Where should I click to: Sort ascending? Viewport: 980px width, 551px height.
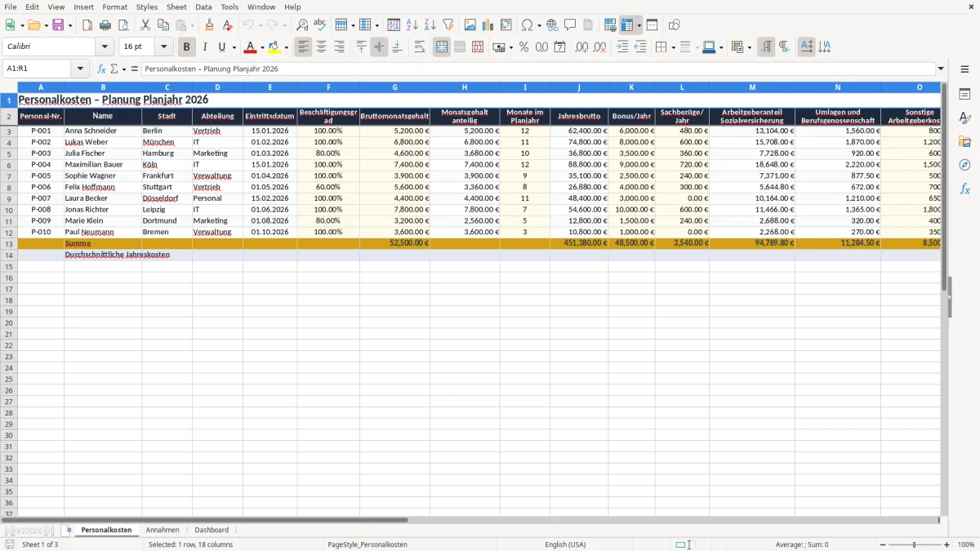[412, 25]
